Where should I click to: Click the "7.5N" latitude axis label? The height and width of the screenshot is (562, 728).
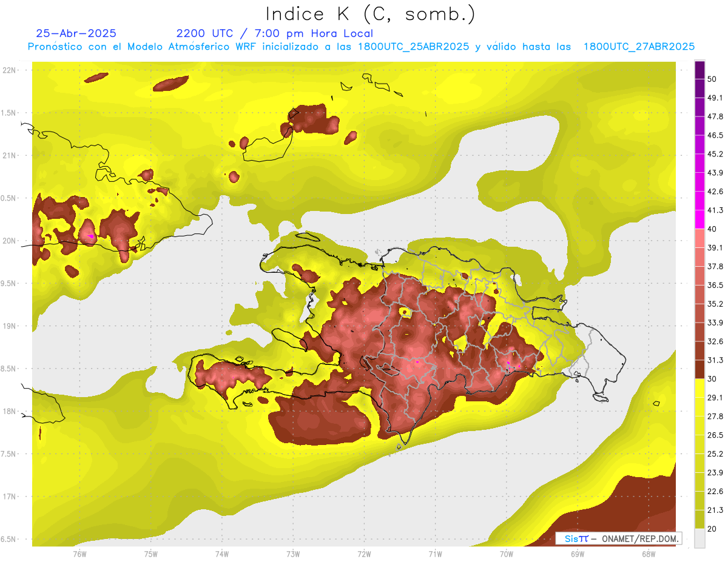[9, 454]
